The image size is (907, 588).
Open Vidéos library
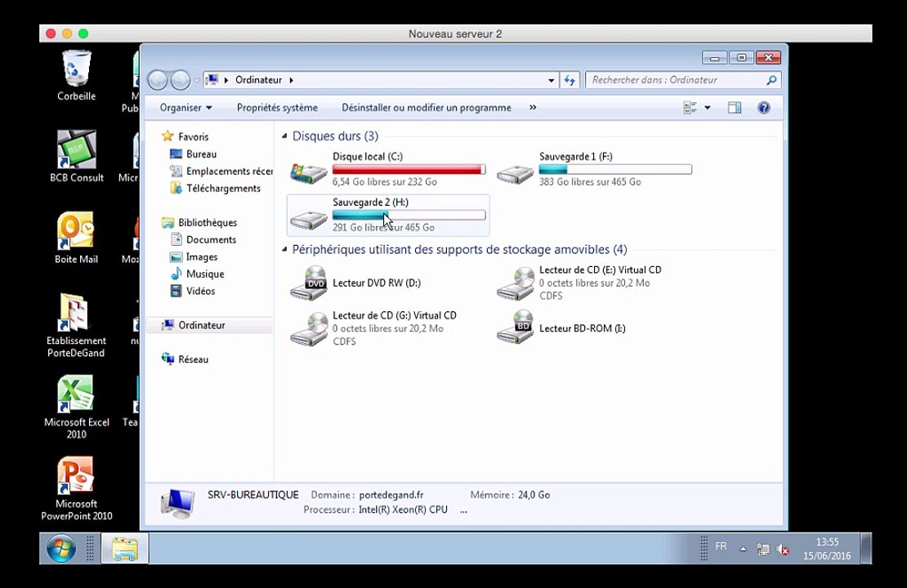pos(201,291)
